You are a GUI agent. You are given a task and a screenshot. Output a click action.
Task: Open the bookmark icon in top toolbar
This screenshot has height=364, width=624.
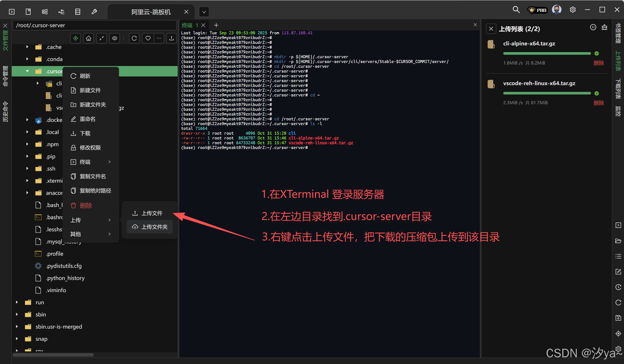(x=28, y=11)
